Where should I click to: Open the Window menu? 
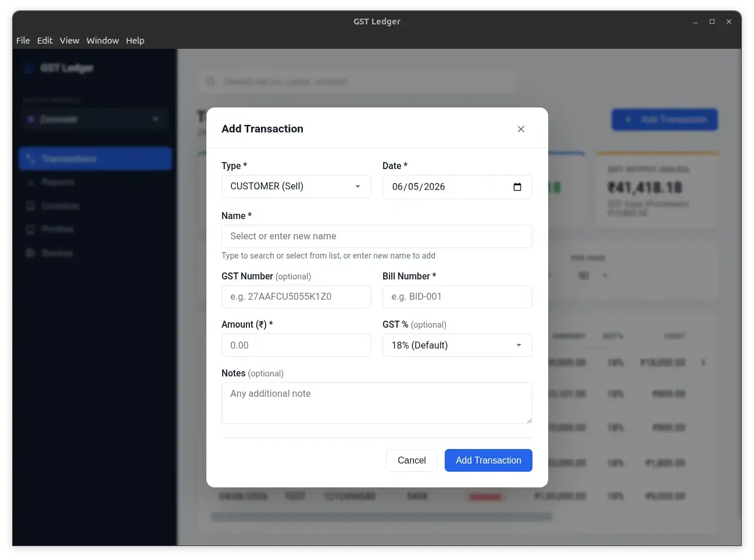coord(102,41)
